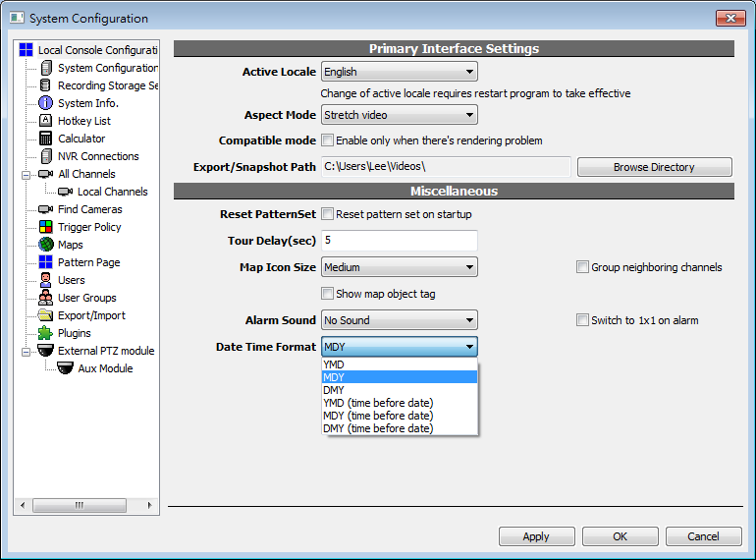Viewport: 756px width, 560px height.
Task: Choose DMY (time before date) option
Action: click(400, 427)
